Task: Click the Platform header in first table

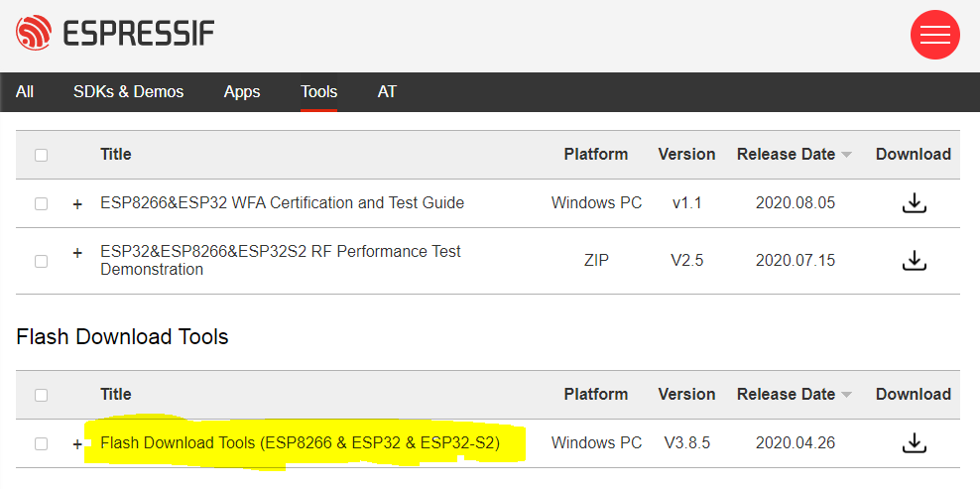Action: [x=595, y=155]
